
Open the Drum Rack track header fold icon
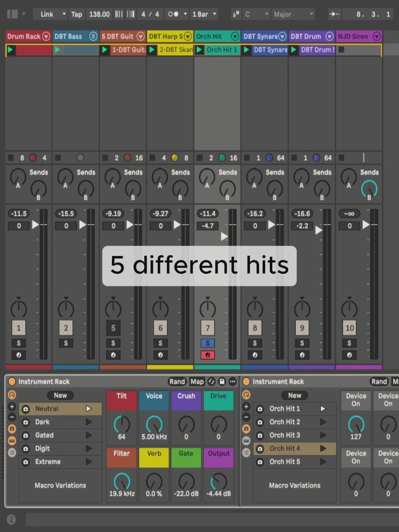pyautogui.click(x=46, y=36)
